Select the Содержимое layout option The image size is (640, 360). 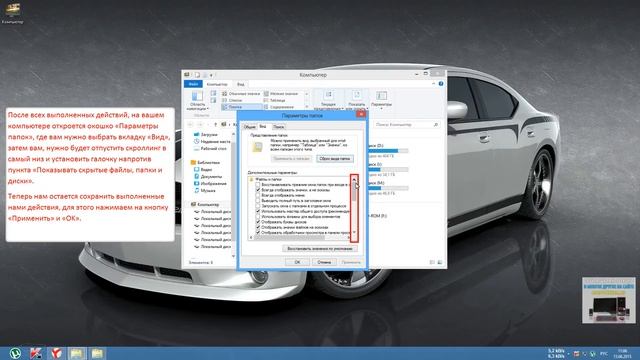click(x=279, y=107)
